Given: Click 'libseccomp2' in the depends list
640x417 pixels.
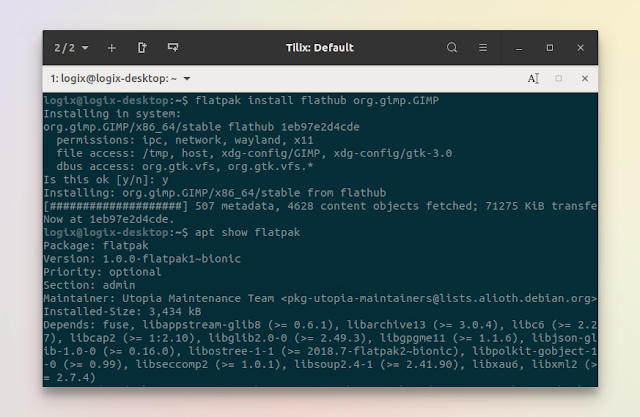Looking at the screenshot, I should coord(172,364).
